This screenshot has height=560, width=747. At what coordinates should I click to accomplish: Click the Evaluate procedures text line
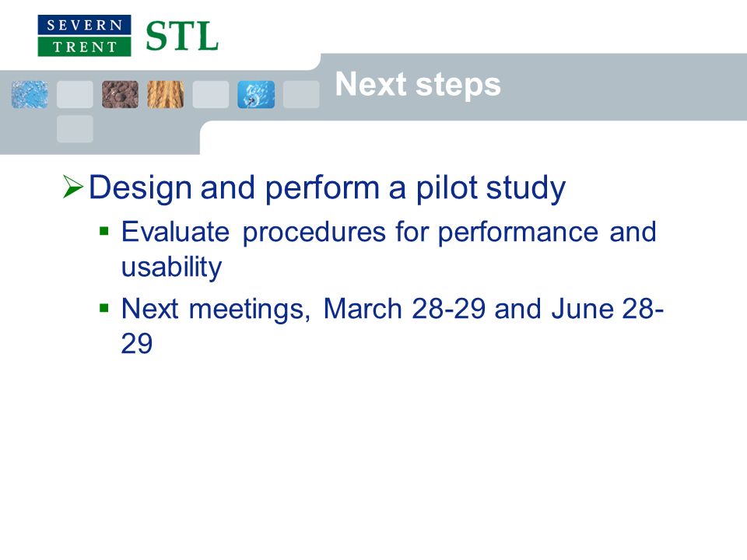389,233
